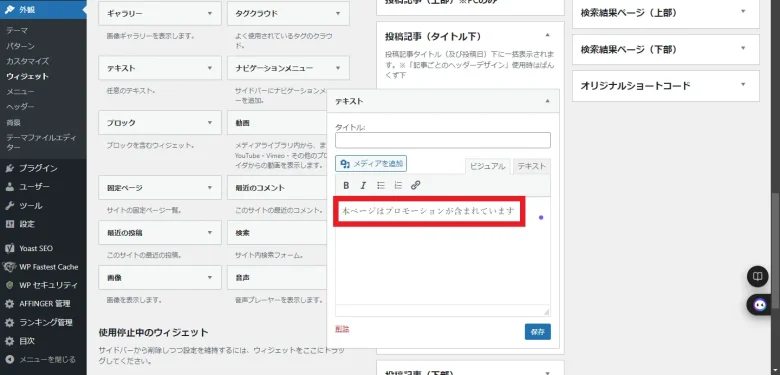Switch to the ビジュアル editor tab
This screenshot has height=375, width=780.
488,167
